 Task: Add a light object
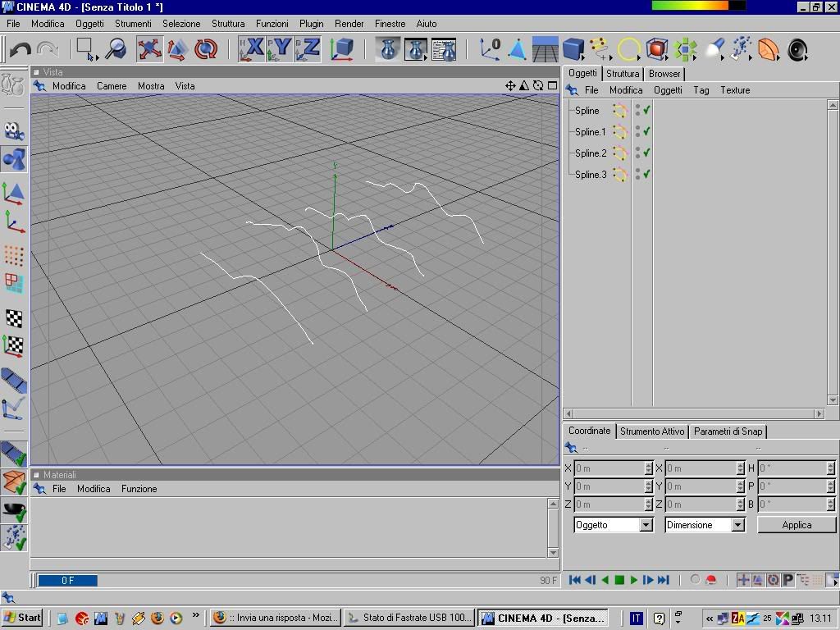pos(714,49)
